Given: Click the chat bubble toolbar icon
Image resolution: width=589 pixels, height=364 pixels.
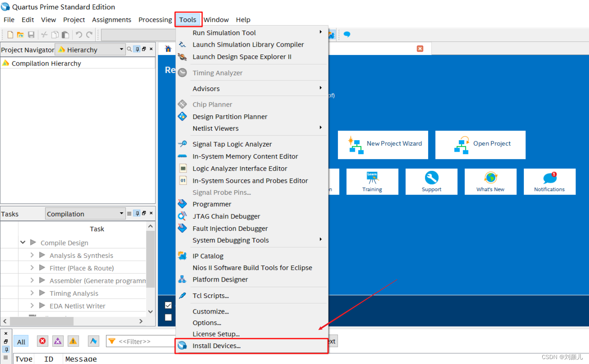Looking at the screenshot, I should (x=347, y=34).
